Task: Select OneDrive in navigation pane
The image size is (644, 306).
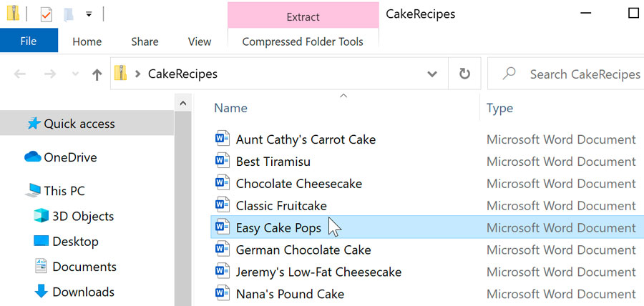Action: 70,157
